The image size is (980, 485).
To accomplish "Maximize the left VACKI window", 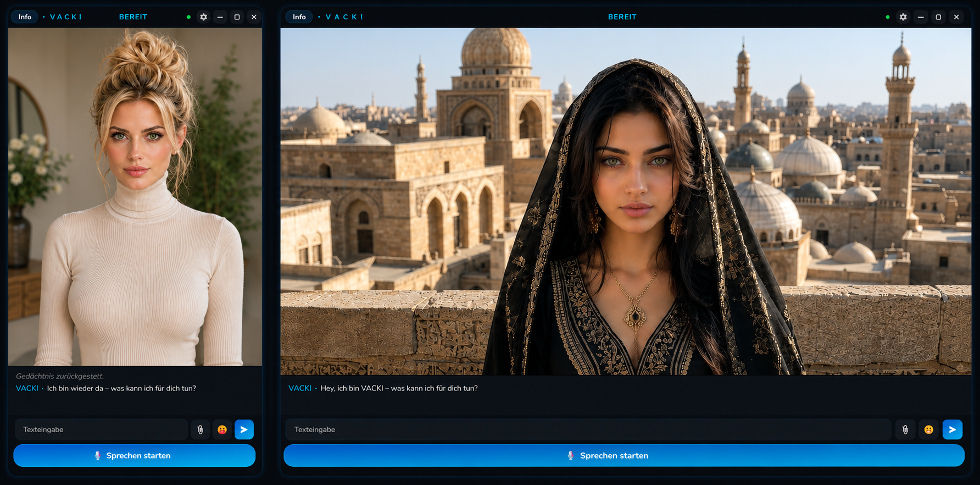I will (237, 17).
